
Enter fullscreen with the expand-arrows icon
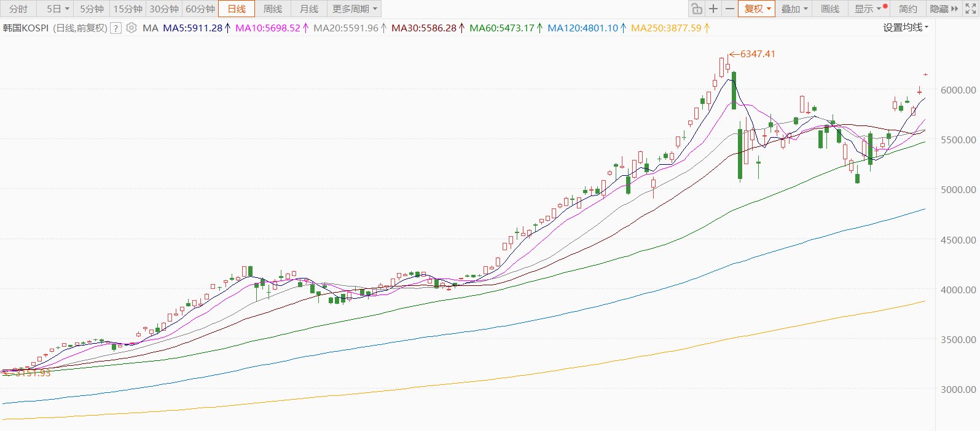tap(971, 9)
